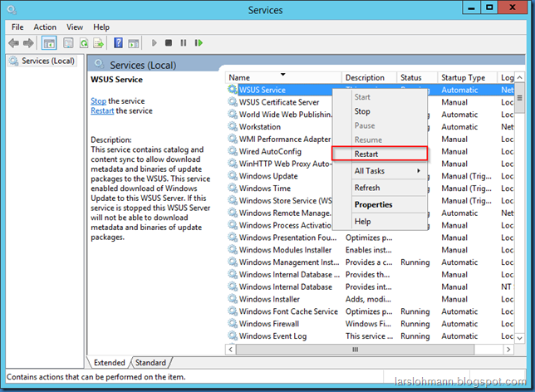
Task: Click gear icon beside Windows Update
Action: [233, 176]
